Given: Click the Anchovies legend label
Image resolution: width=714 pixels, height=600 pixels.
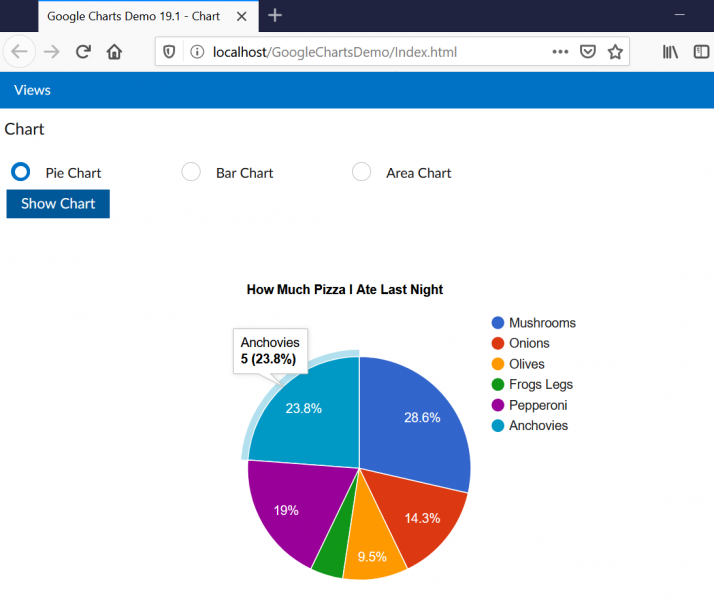Looking at the screenshot, I should click(x=539, y=426).
